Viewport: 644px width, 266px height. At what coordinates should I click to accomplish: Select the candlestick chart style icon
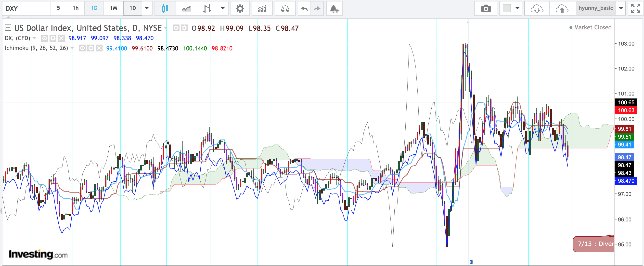pyautogui.click(x=165, y=9)
